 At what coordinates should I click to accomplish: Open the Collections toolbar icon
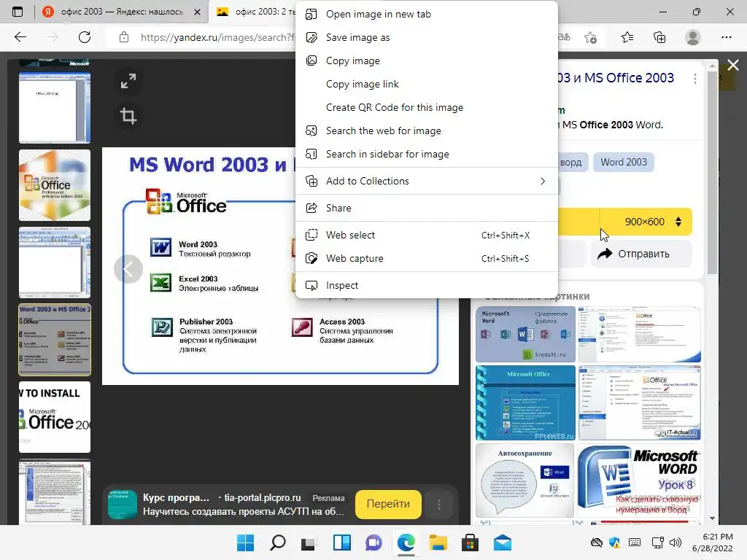[659, 37]
